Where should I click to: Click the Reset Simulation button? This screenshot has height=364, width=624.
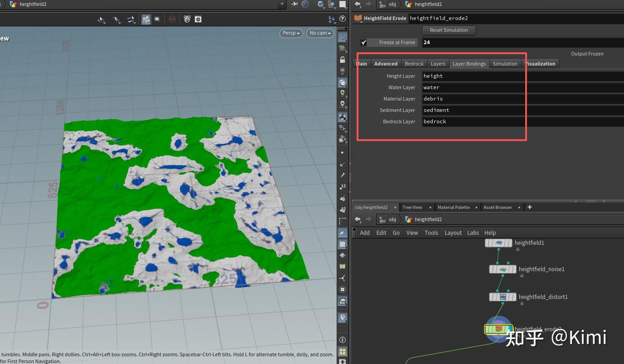[449, 30]
